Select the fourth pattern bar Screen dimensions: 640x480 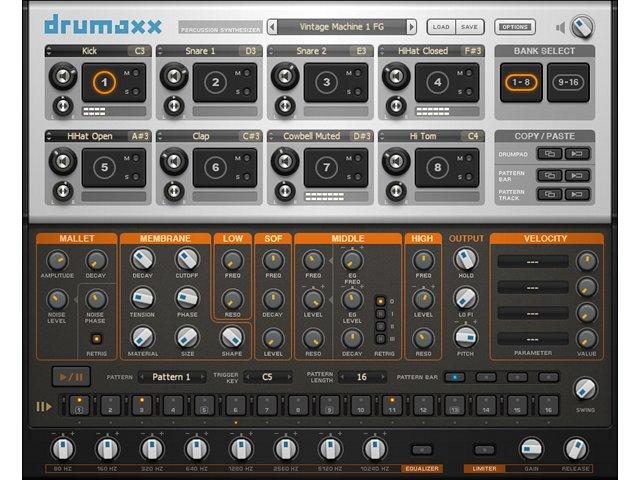point(548,377)
